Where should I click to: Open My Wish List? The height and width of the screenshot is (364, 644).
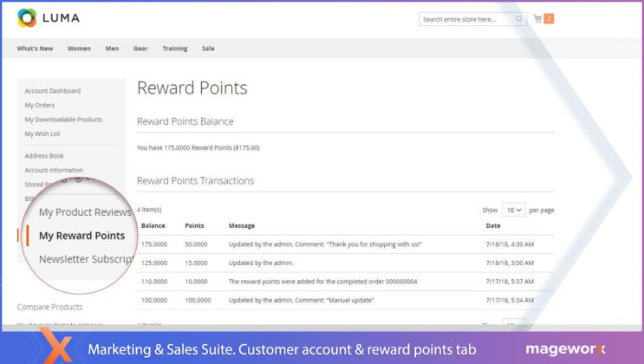tap(42, 134)
